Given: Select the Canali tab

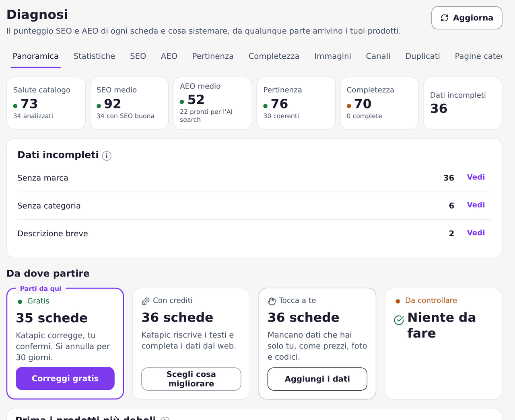Looking at the screenshot, I should tap(378, 56).
